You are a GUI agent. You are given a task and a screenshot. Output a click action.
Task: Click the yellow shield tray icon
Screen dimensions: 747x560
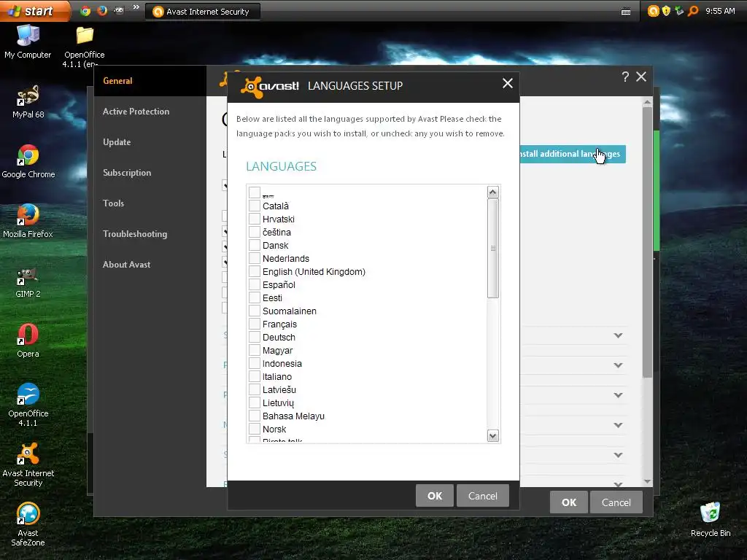coord(666,11)
